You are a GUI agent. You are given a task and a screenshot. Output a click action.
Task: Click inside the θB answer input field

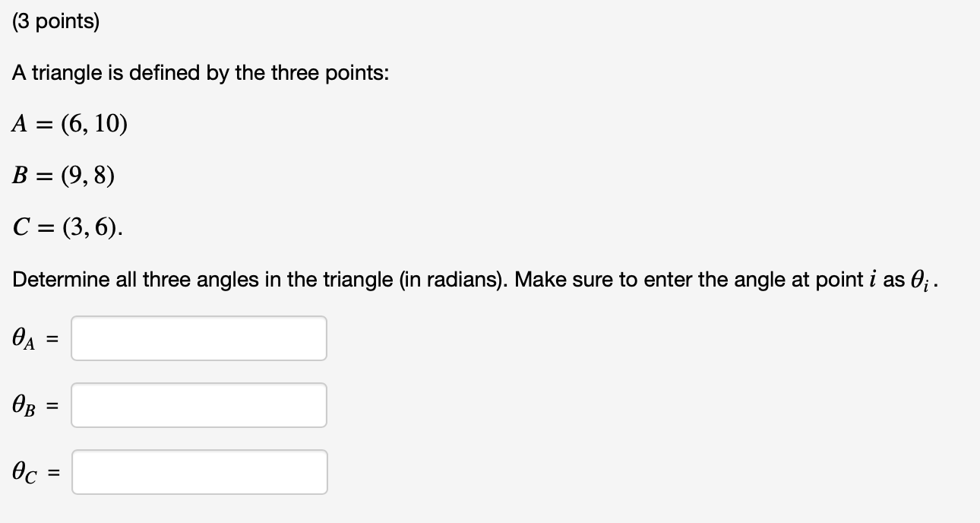coord(199,404)
